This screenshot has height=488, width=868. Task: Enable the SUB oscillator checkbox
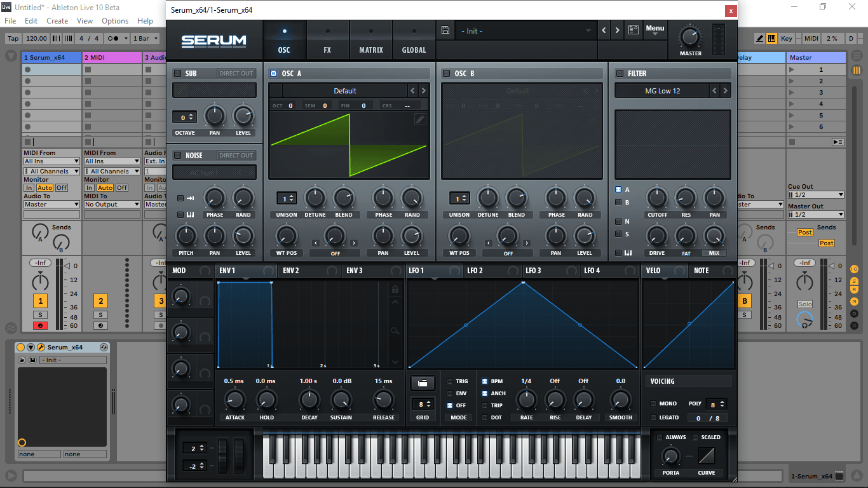[177, 74]
